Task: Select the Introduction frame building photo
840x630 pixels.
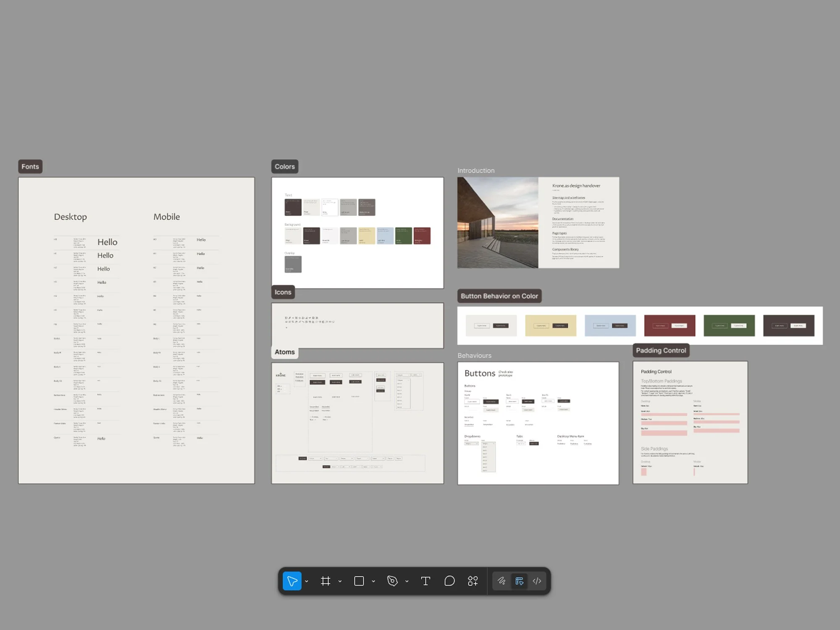Action: 498,223
